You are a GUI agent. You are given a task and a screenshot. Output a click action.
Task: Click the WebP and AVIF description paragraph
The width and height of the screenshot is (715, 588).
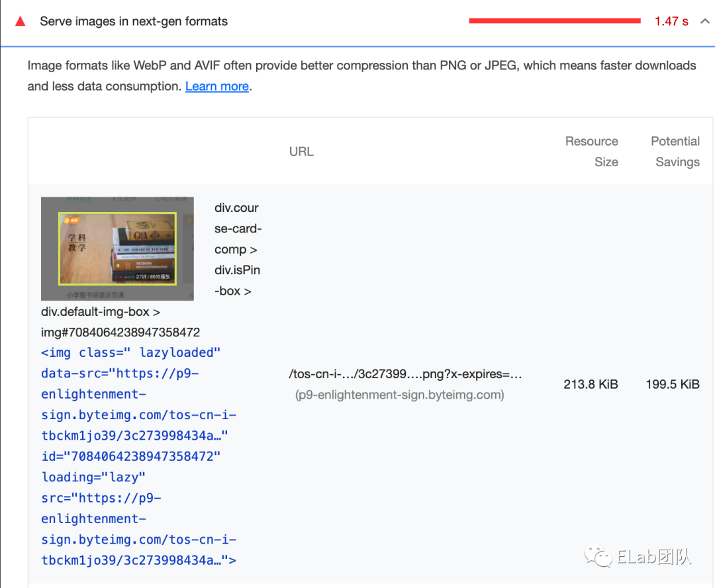[361, 75]
